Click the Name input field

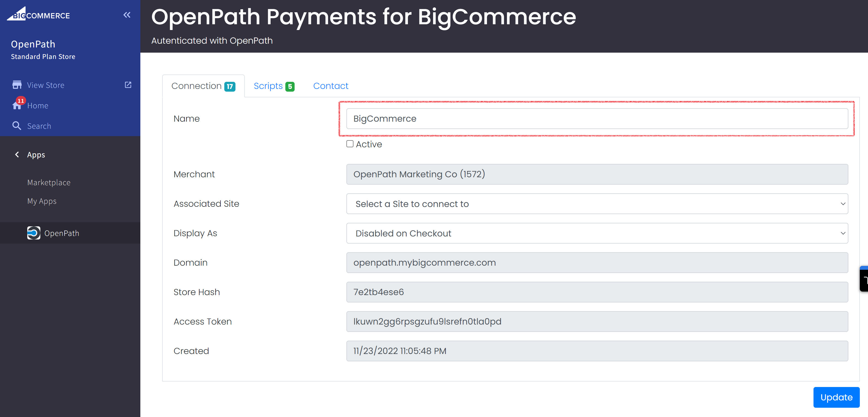click(x=597, y=119)
